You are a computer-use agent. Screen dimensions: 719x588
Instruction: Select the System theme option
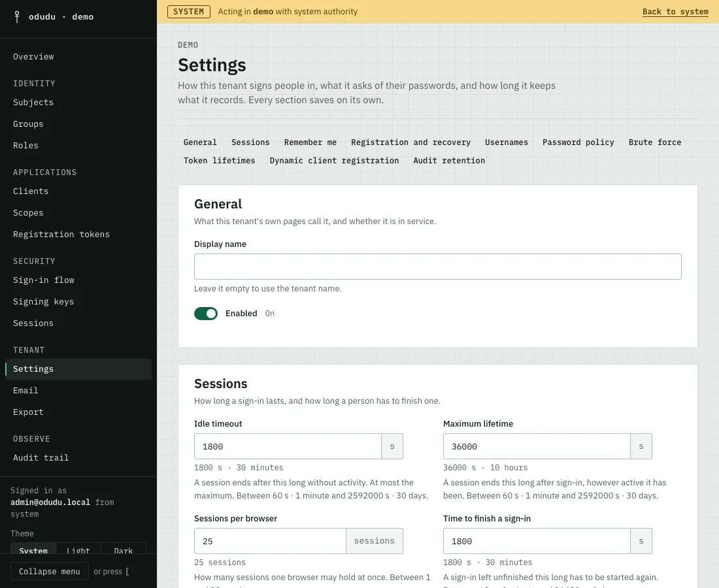33,550
